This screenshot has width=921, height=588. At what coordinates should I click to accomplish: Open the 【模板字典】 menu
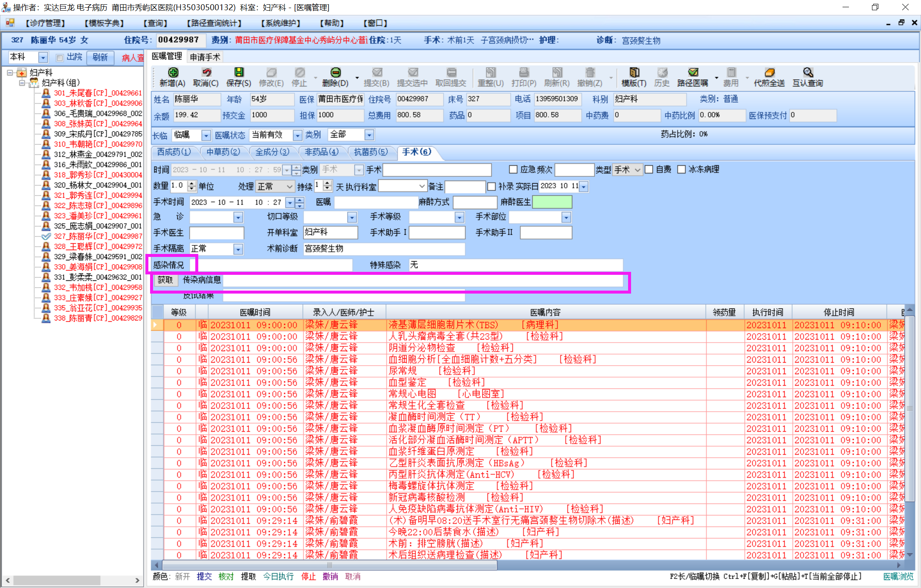coord(104,23)
